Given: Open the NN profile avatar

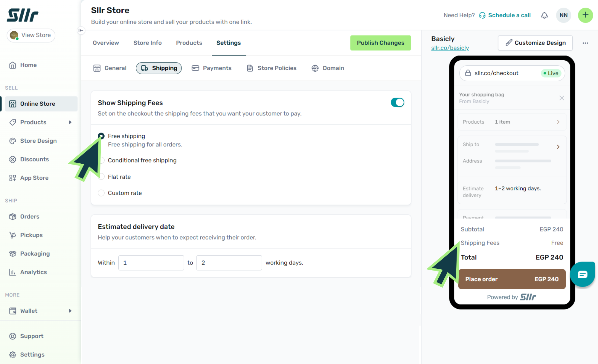Looking at the screenshot, I should point(563,15).
